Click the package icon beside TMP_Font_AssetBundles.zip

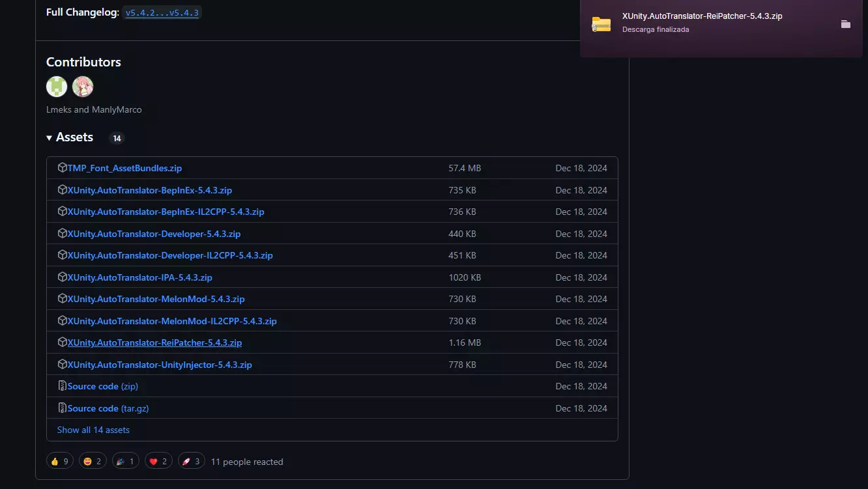coord(63,168)
